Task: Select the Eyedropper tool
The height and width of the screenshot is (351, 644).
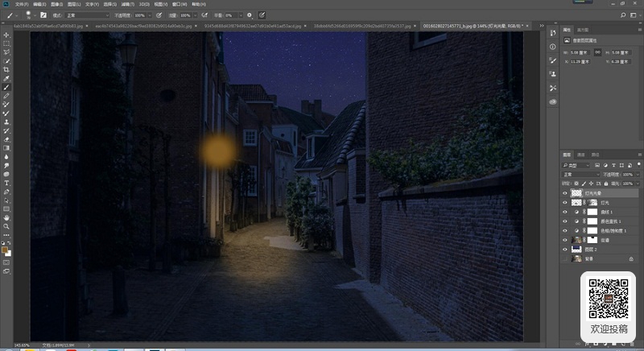Action: 6,78
